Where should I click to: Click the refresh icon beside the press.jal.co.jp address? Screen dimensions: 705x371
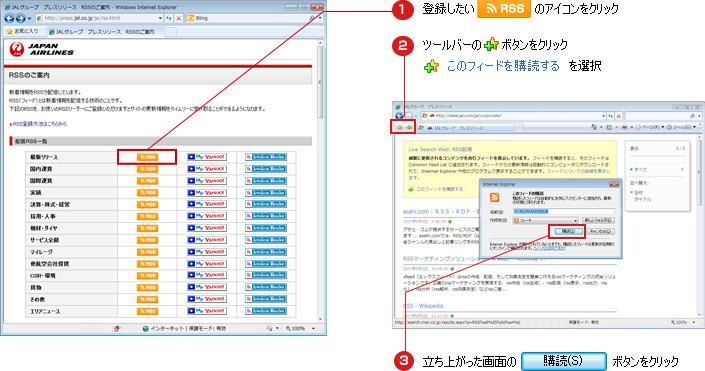point(169,18)
